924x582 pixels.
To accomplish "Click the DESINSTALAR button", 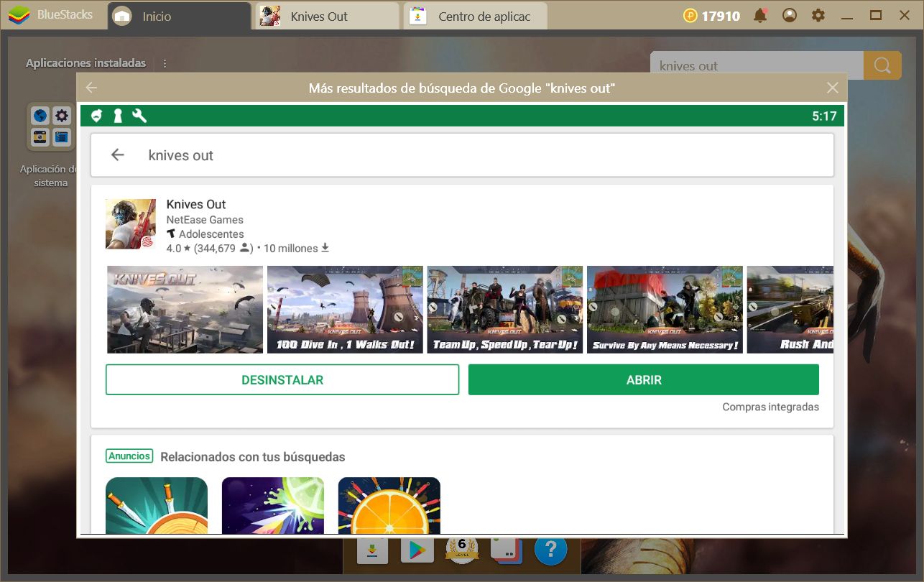I will point(282,380).
